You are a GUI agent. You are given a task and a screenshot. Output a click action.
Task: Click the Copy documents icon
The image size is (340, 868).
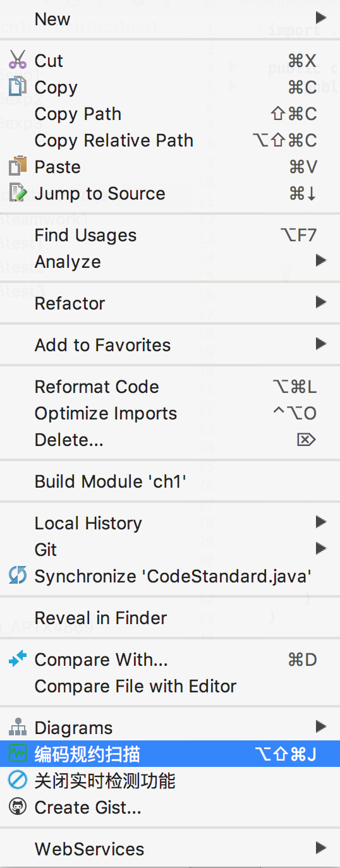18,87
